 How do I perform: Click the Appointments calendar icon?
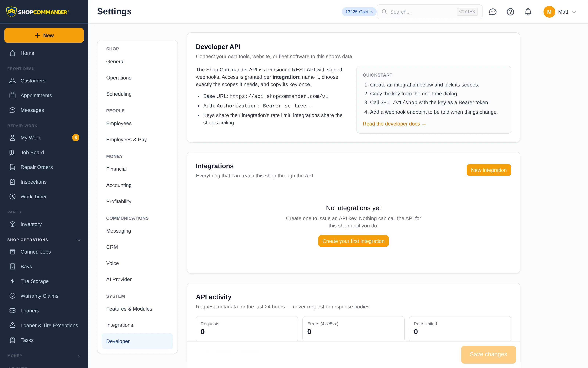pos(12,95)
